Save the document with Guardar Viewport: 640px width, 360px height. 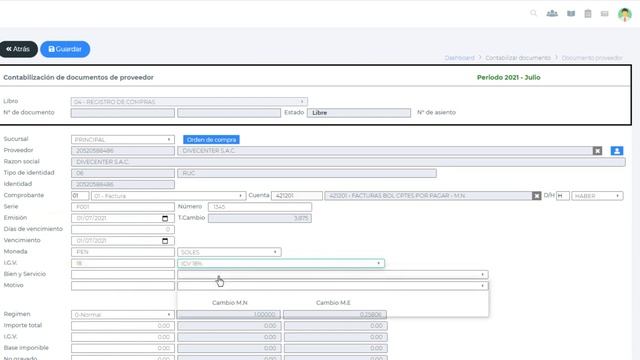tap(65, 49)
